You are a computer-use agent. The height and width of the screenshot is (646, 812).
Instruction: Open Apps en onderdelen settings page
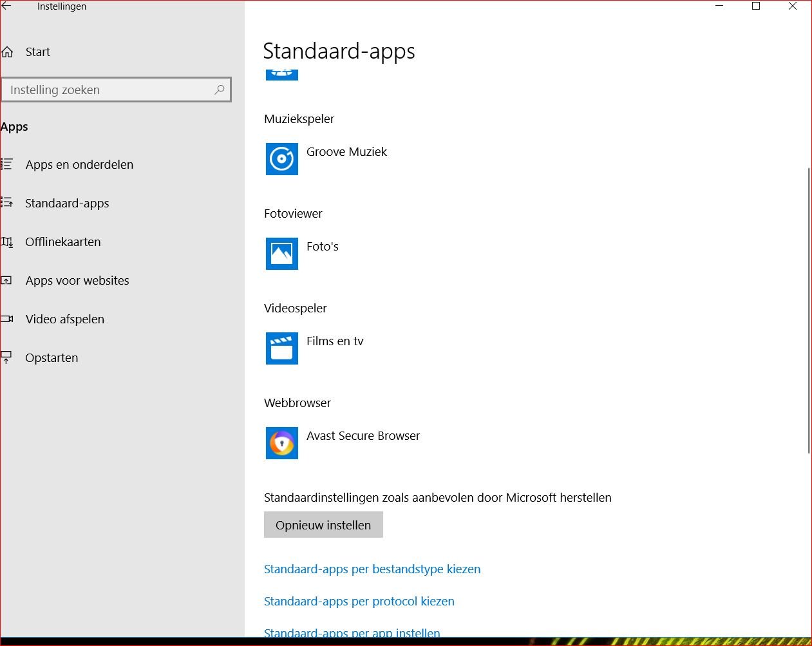tap(79, 164)
